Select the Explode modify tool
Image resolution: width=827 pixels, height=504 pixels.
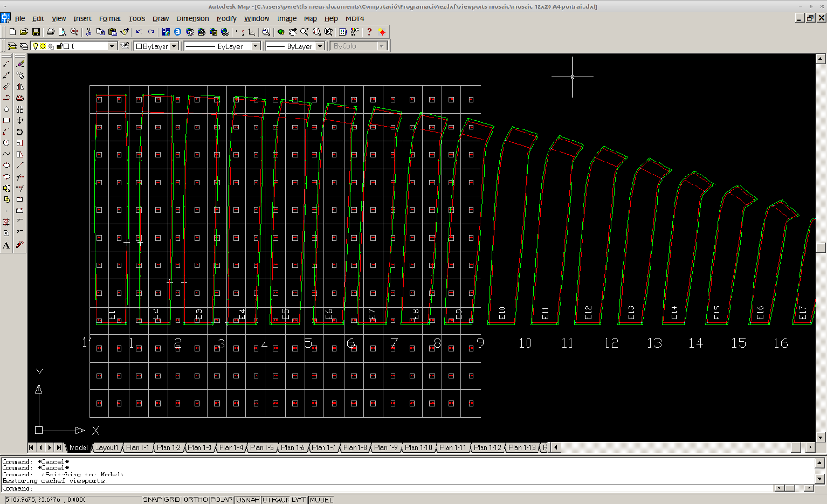click(x=19, y=245)
